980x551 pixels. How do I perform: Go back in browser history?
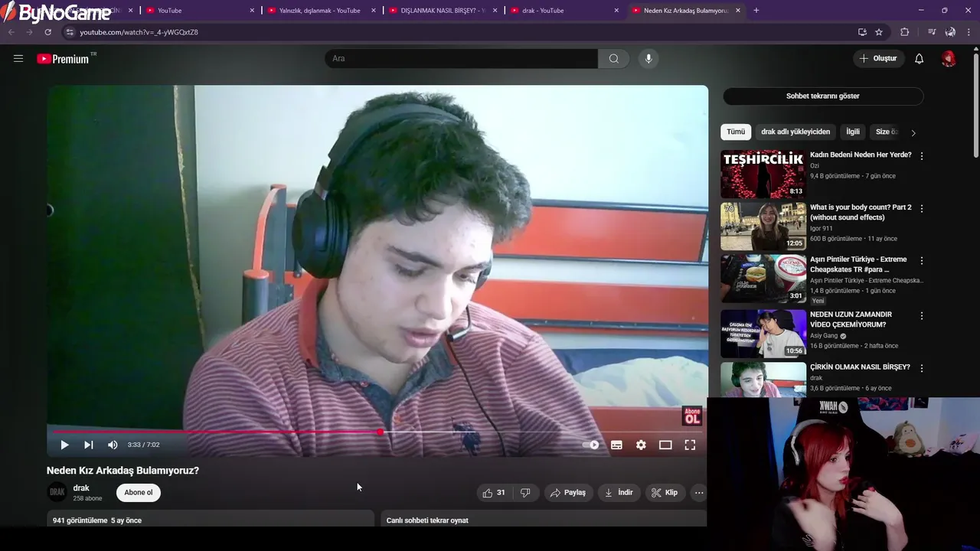11,32
